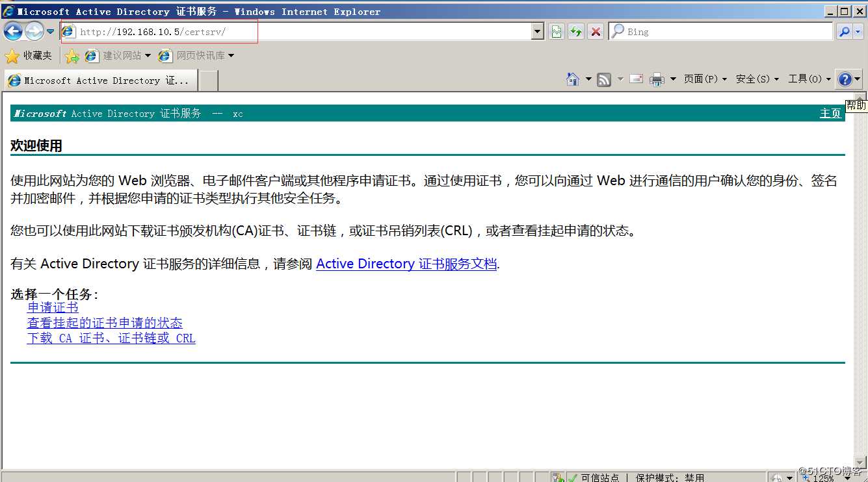
Task: Expand the address bar history dropdown
Action: (x=538, y=31)
